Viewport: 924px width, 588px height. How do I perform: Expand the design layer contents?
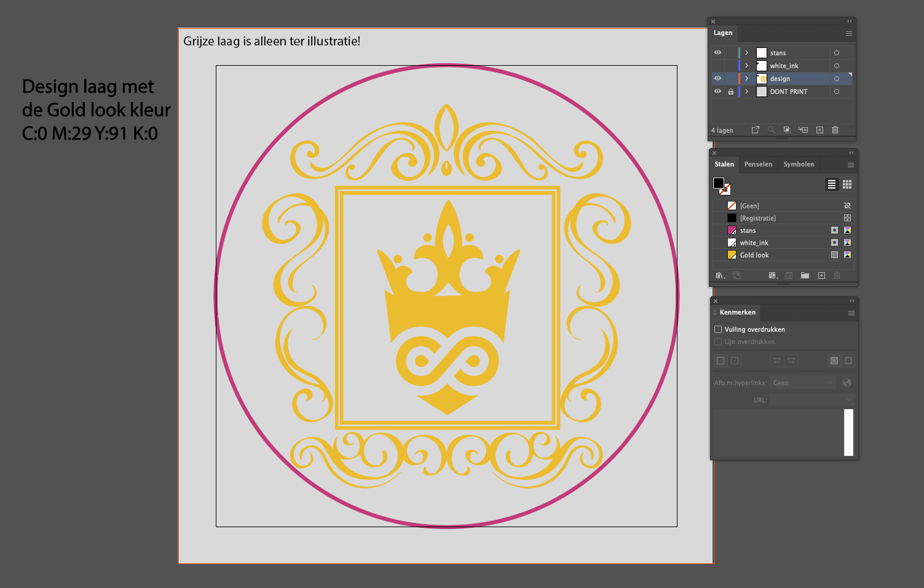click(x=746, y=79)
